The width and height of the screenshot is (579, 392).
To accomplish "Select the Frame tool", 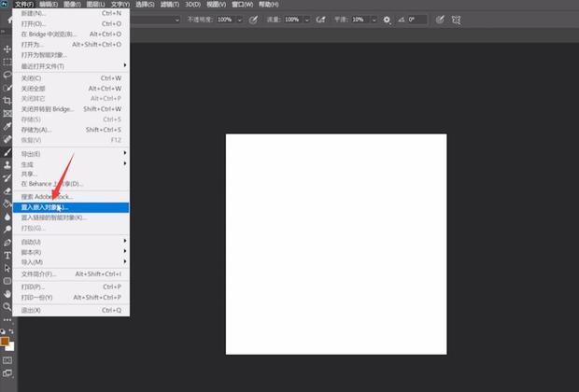I will click(x=7, y=114).
